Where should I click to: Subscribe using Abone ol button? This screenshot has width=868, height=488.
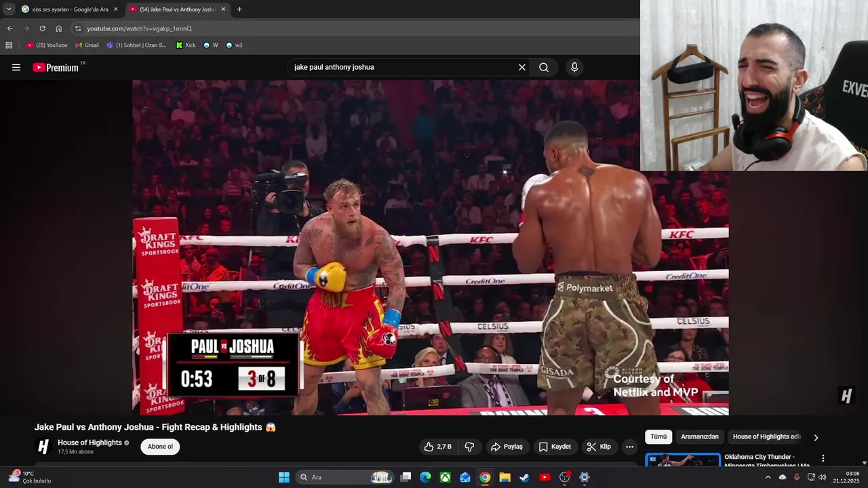coord(160,447)
